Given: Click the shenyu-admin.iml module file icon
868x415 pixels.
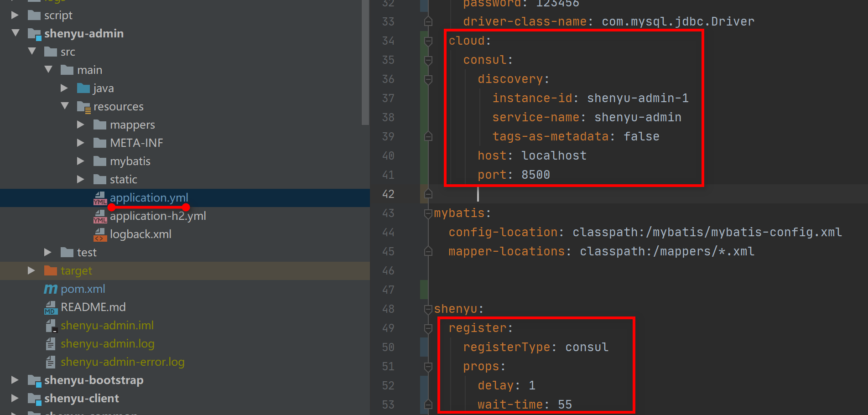Looking at the screenshot, I should pyautogui.click(x=51, y=326).
